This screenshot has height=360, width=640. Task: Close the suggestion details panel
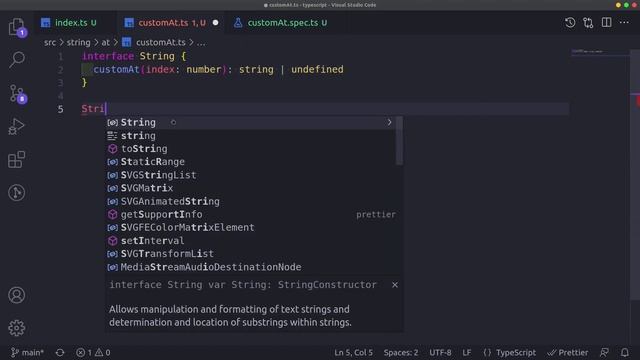[395, 285]
